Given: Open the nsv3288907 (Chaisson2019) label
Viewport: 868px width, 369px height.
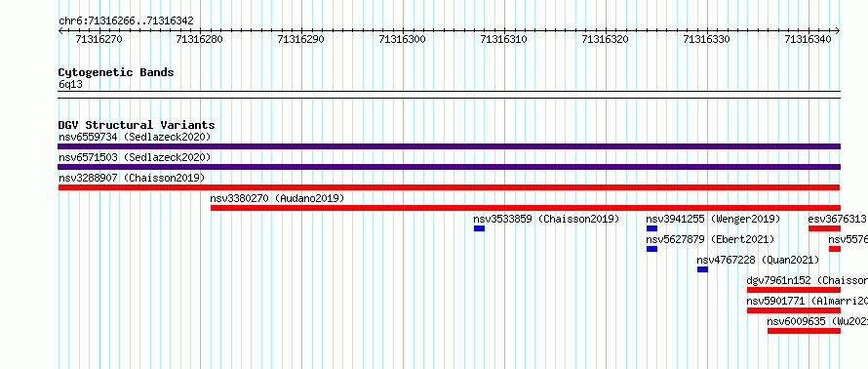Looking at the screenshot, I should tap(132, 178).
